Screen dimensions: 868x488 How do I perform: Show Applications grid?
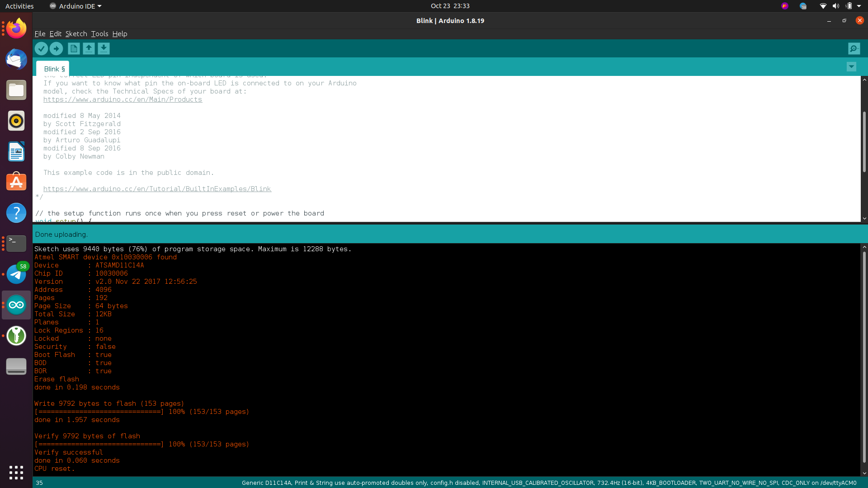point(16,473)
